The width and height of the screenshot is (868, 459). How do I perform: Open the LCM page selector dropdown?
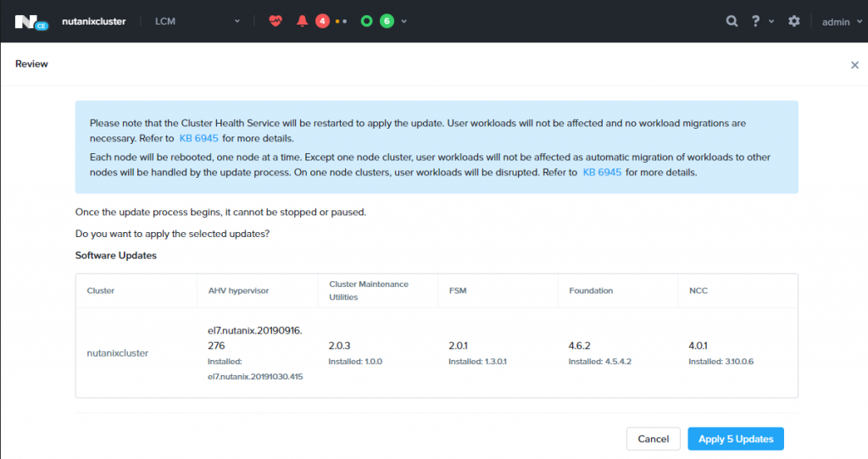coord(197,21)
